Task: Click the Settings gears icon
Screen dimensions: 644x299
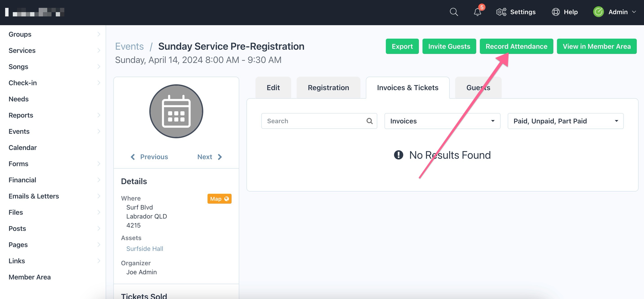Action: tap(501, 12)
